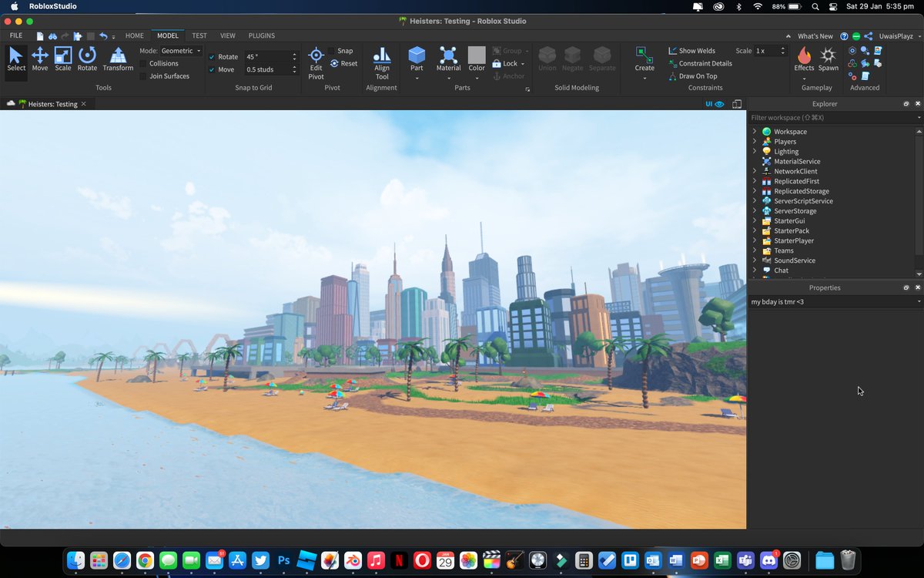The image size is (924, 578).
Task: Select the Scale tool
Action: (x=63, y=60)
